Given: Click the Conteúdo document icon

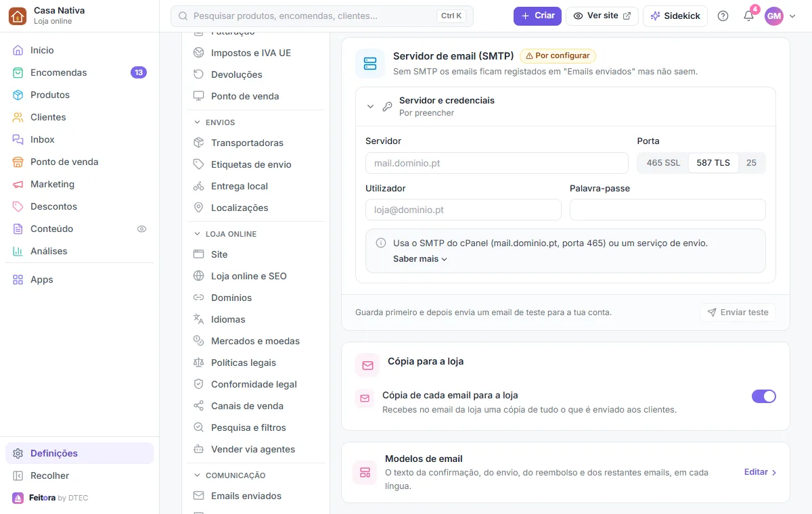Looking at the screenshot, I should (18, 229).
